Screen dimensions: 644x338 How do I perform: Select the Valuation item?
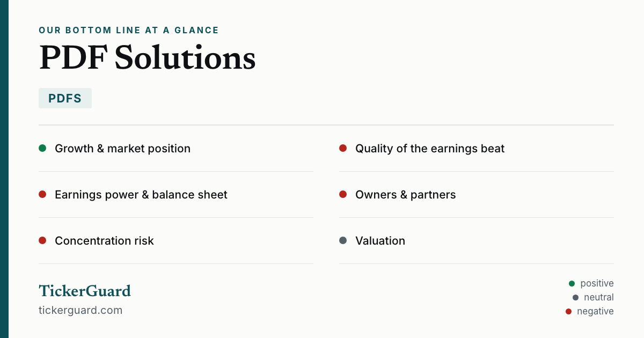(x=477, y=241)
